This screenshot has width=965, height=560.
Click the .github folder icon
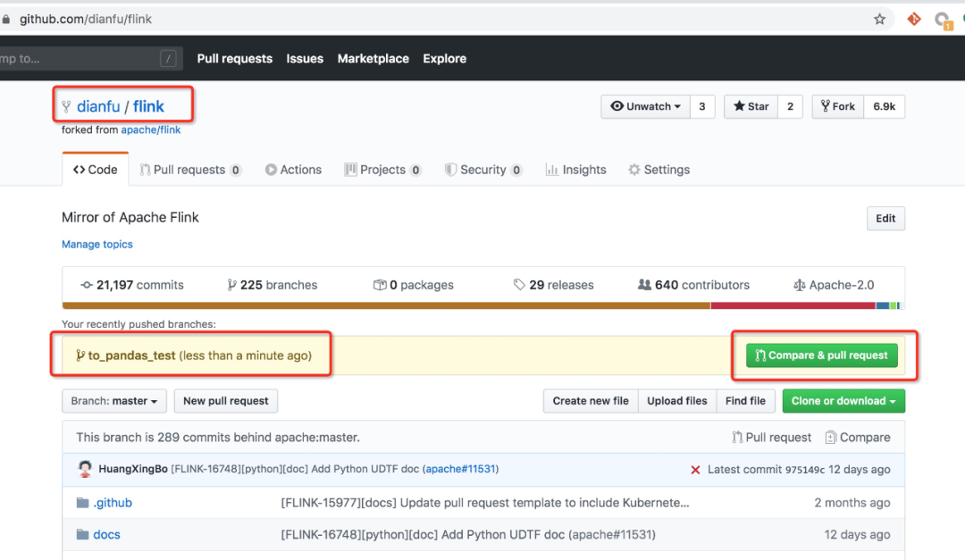coord(83,503)
